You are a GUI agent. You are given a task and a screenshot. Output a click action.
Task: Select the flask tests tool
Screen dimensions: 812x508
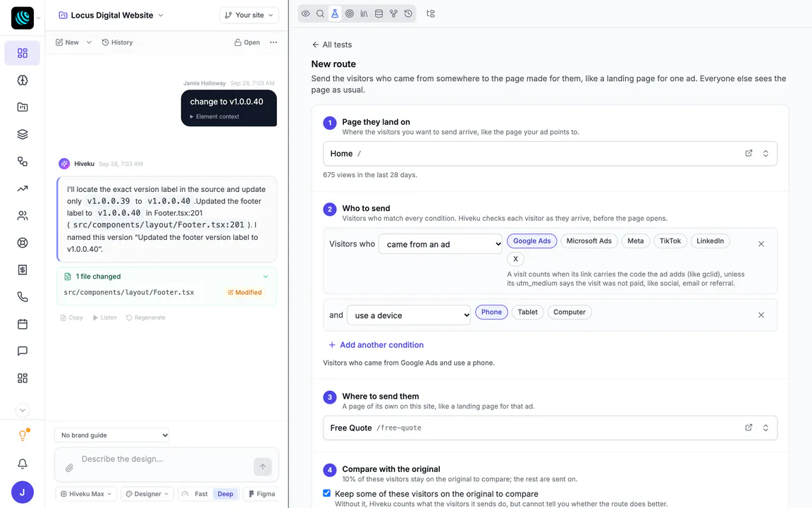point(335,14)
